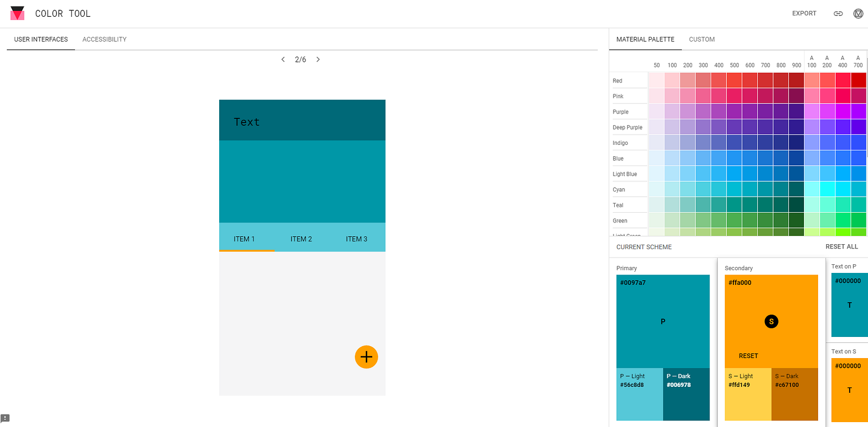Pick the Indigo 400 swatch
The height and width of the screenshot is (427, 868).
[x=719, y=143]
